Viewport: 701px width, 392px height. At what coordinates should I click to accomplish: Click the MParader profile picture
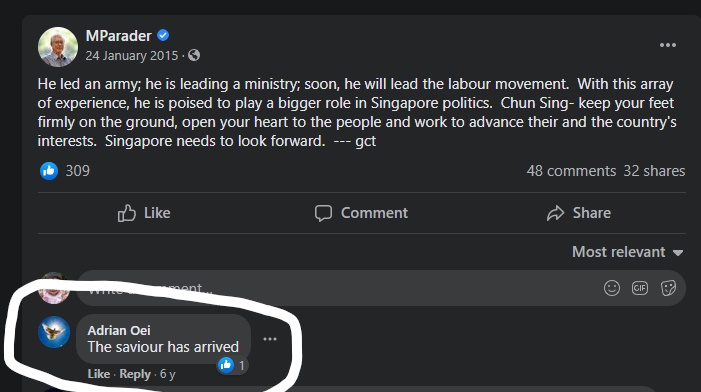coord(58,47)
